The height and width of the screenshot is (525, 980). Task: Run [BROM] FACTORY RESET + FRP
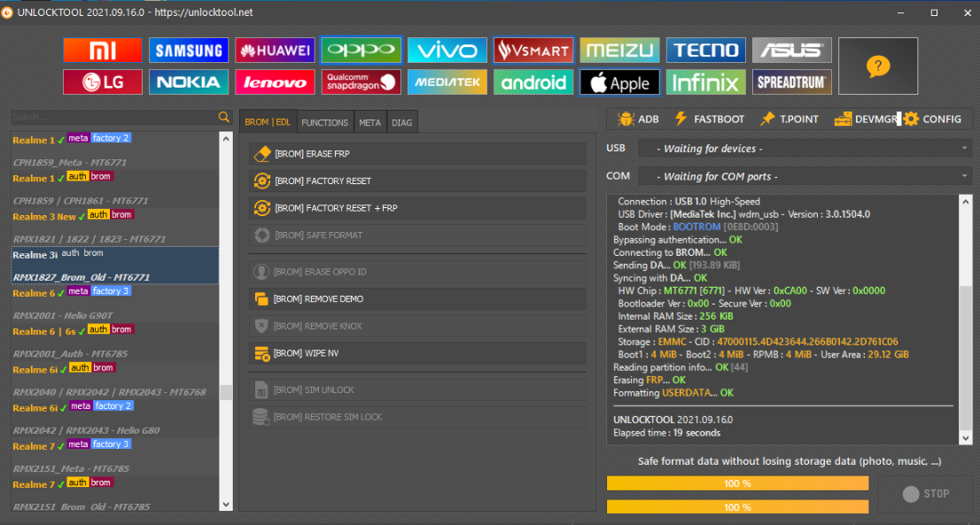[417, 208]
